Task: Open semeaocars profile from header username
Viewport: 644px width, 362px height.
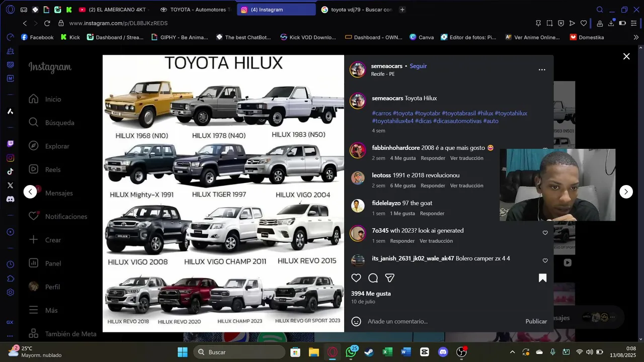Action: [x=386, y=66]
